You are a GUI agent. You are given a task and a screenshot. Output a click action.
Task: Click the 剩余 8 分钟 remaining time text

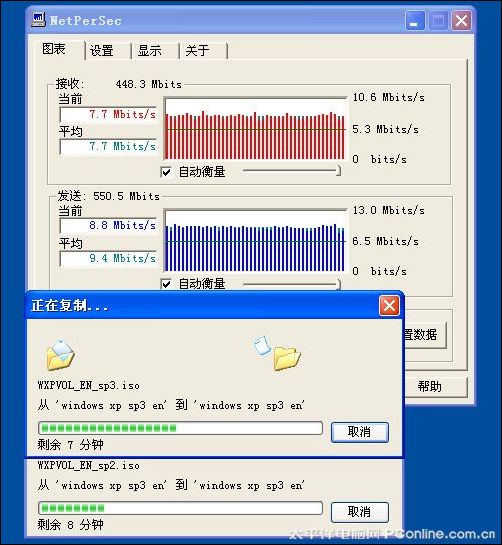71,524
